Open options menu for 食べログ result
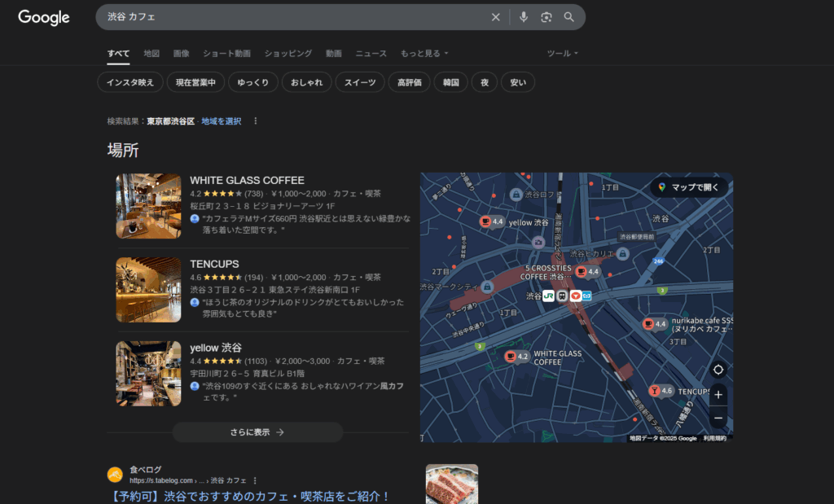Screen dimensions: 834x504 click(255, 480)
